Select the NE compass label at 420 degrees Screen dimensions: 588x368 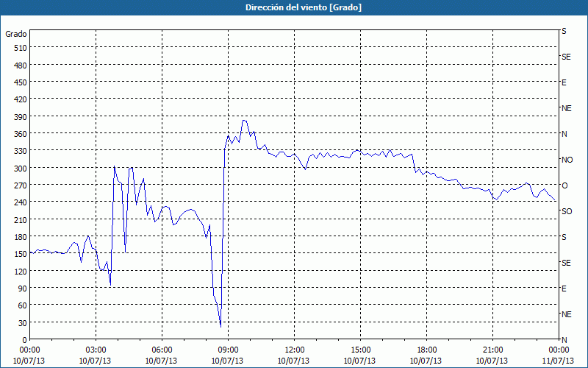coord(566,108)
